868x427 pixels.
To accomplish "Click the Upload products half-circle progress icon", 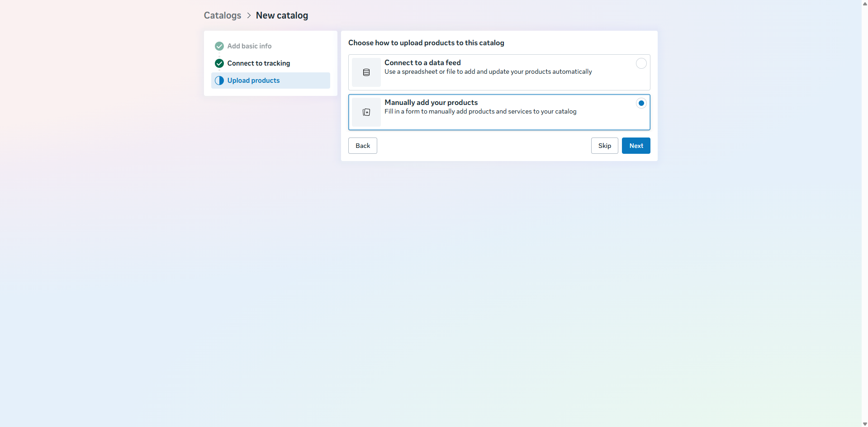I will [x=219, y=81].
